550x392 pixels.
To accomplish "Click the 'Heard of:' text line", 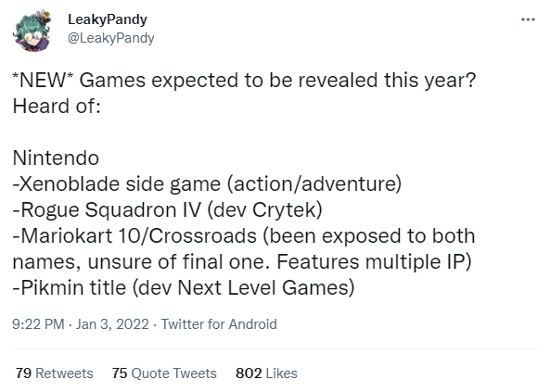I will 57,107.
